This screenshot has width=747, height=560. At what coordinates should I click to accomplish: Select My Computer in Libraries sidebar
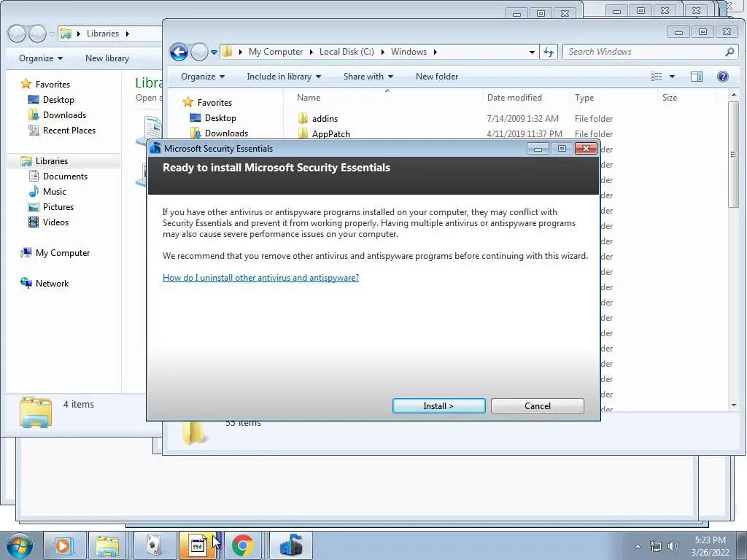[x=63, y=253]
